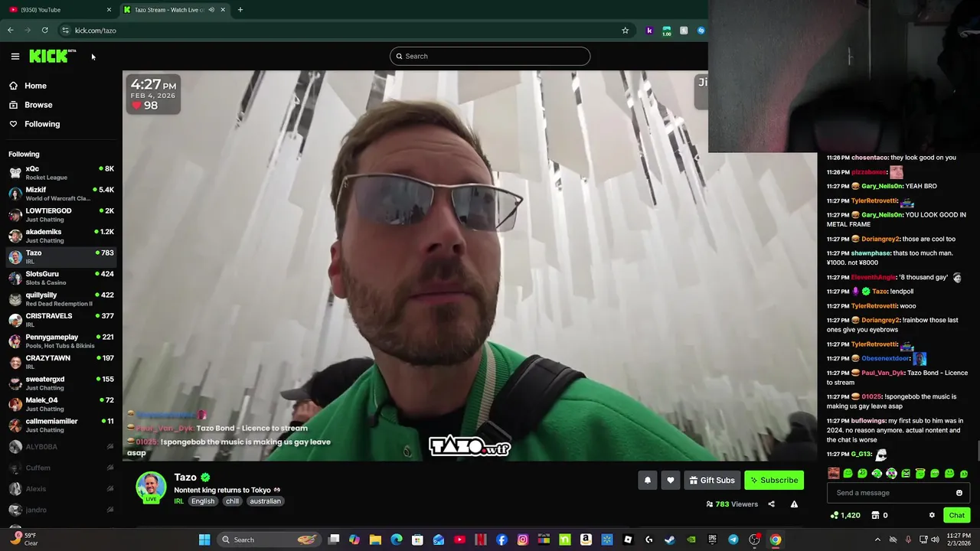Open the taskbar Search box
This screenshot has width=980, height=551.
268,540
